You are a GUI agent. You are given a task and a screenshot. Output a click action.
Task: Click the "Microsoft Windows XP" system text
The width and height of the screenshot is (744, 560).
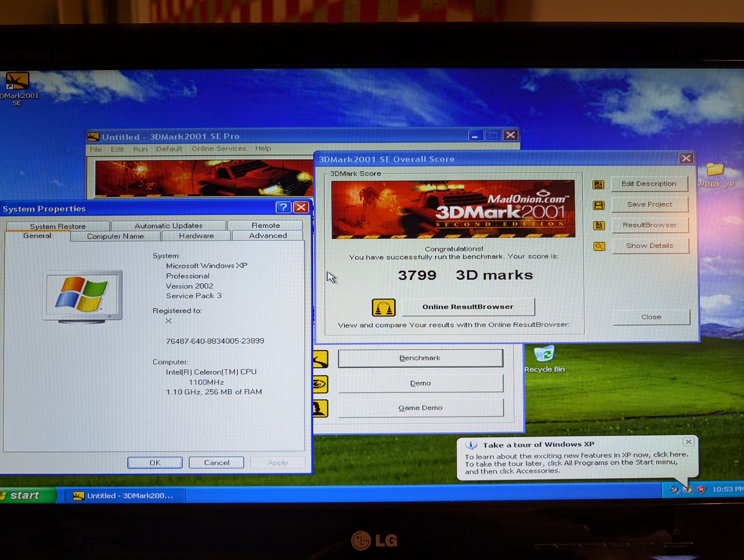[x=206, y=266]
